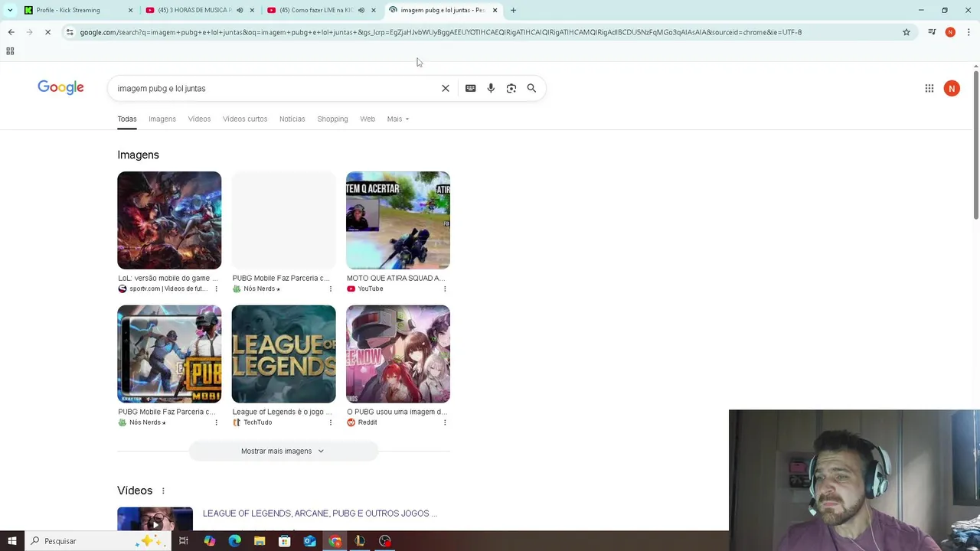Open options for the sportv.com image result
980x551 pixels.
[x=216, y=289]
